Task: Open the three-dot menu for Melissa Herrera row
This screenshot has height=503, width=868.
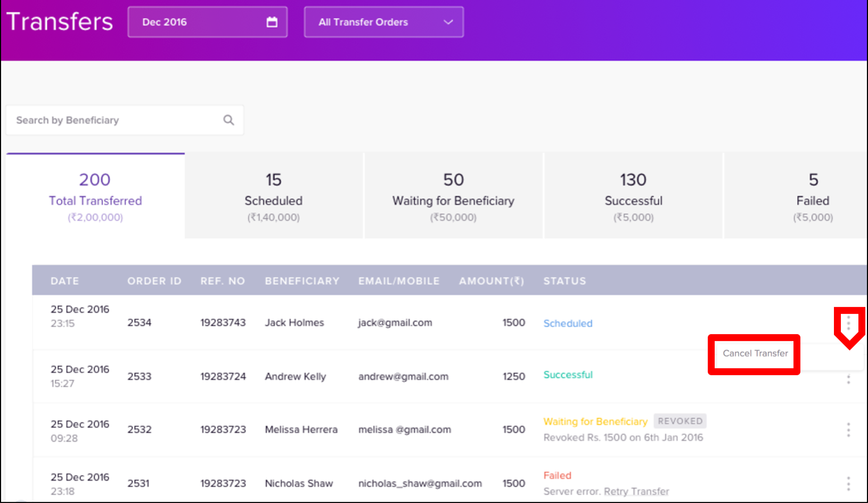Action: 848,429
